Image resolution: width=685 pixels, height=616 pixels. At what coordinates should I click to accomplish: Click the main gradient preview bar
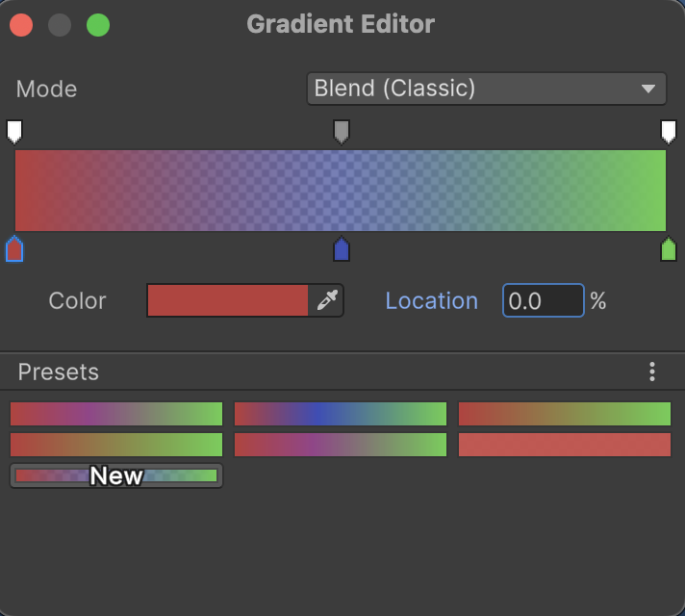pos(341,191)
